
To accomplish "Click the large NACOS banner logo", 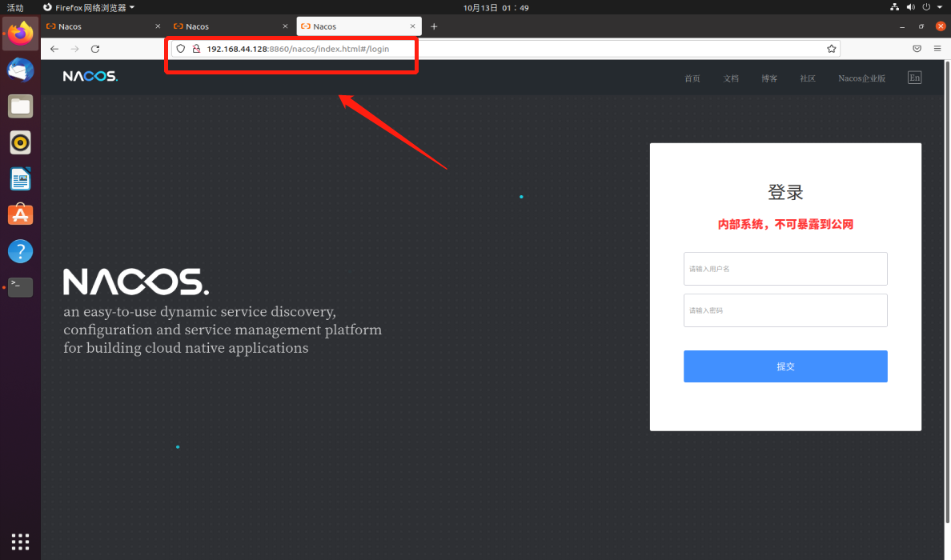I will [136, 282].
